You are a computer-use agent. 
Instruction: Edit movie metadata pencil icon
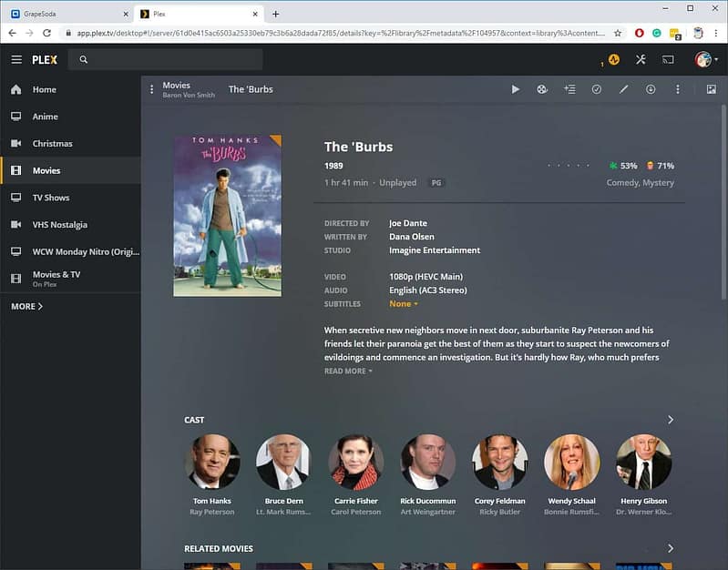(x=623, y=89)
